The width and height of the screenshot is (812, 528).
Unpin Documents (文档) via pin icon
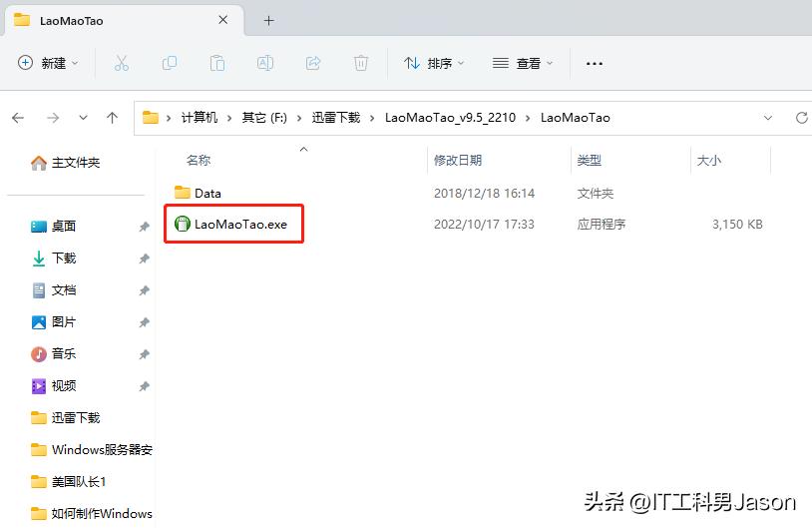[144, 290]
